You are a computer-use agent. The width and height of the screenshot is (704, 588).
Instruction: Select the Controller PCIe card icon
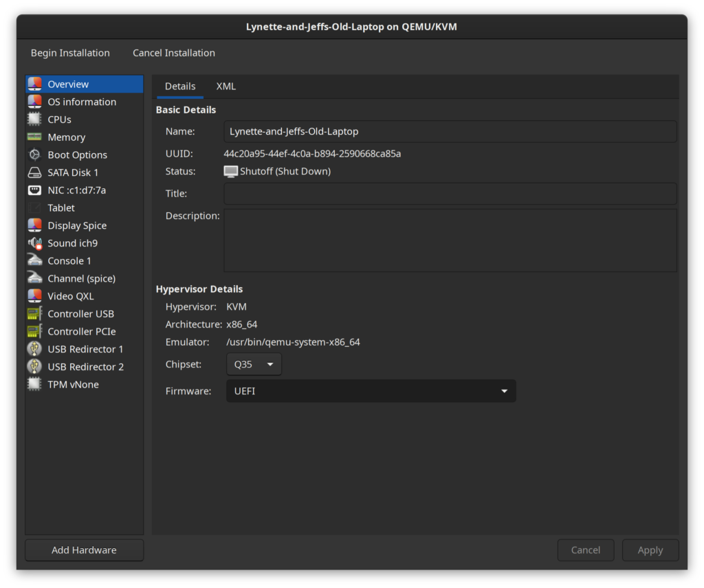coord(34,332)
